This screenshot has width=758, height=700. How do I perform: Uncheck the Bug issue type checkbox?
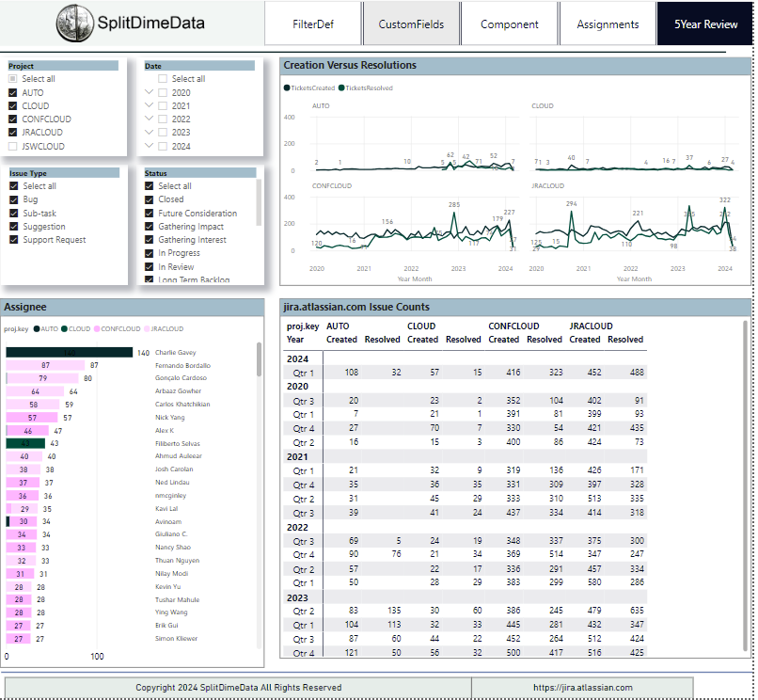13,199
